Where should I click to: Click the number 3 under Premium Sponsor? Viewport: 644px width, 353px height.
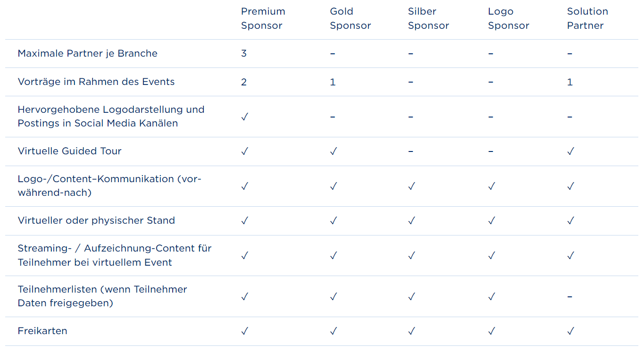[x=244, y=53]
